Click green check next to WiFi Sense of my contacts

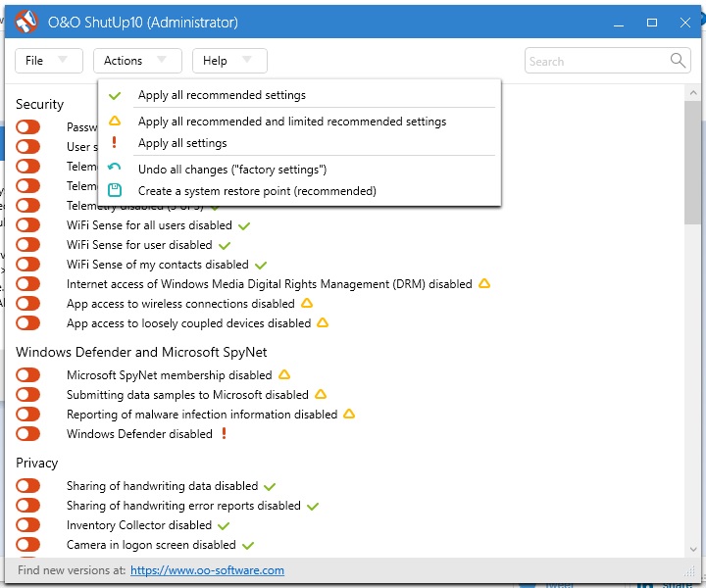click(x=261, y=265)
